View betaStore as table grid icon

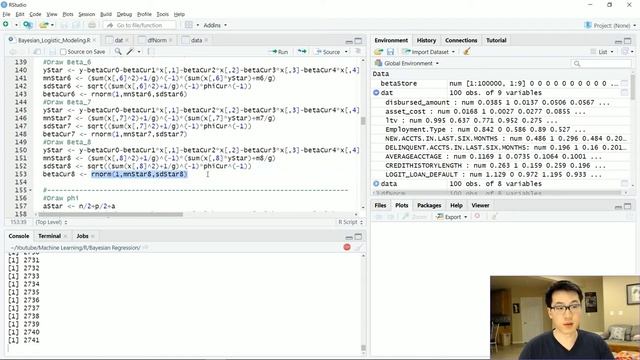click(624, 83)
